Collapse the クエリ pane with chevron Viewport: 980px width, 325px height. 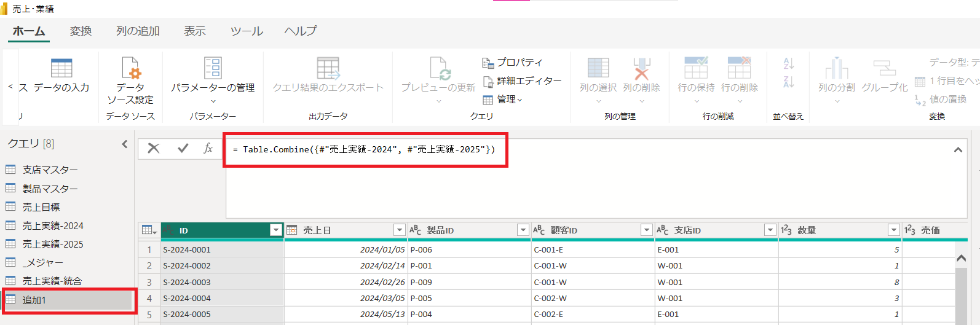click(125, 144)
